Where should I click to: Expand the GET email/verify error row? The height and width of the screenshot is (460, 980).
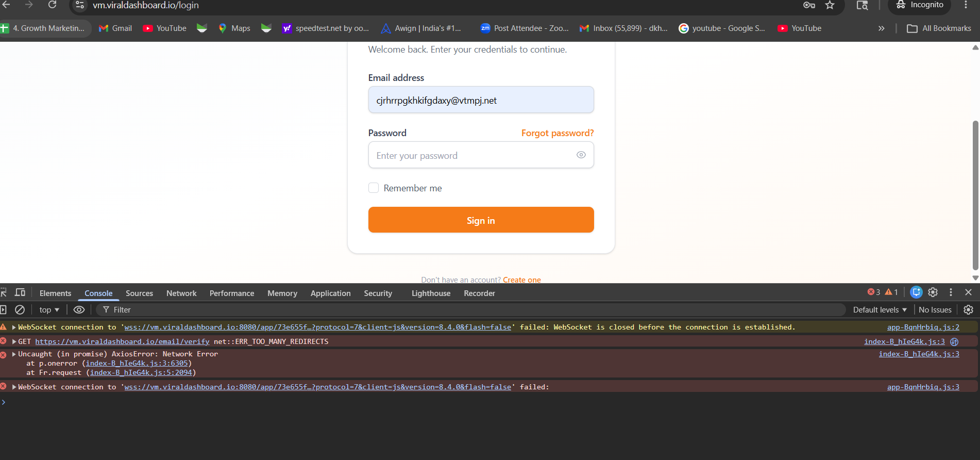(14, 341)
